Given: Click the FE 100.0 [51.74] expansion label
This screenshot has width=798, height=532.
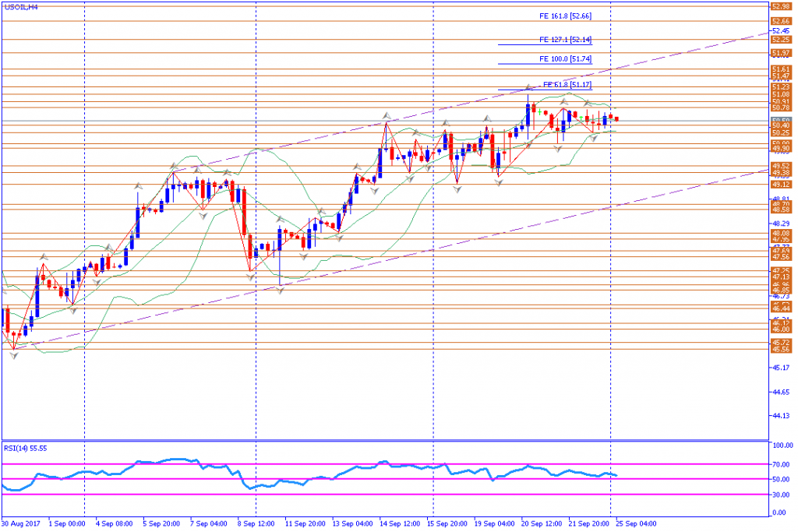Looking at the screenshot, I should (565, 59).
